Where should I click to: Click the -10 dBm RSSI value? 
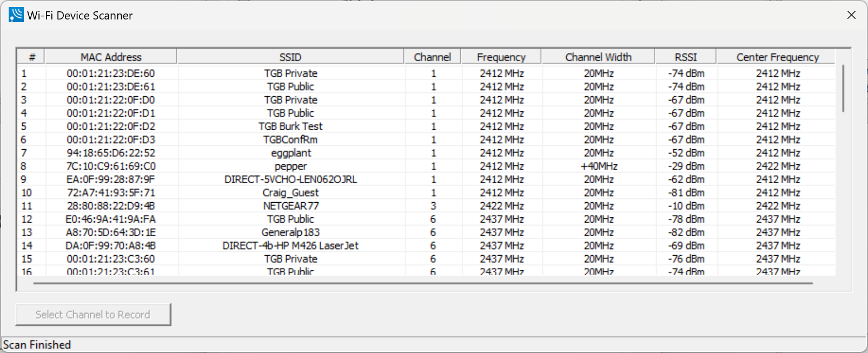point(686,205)
